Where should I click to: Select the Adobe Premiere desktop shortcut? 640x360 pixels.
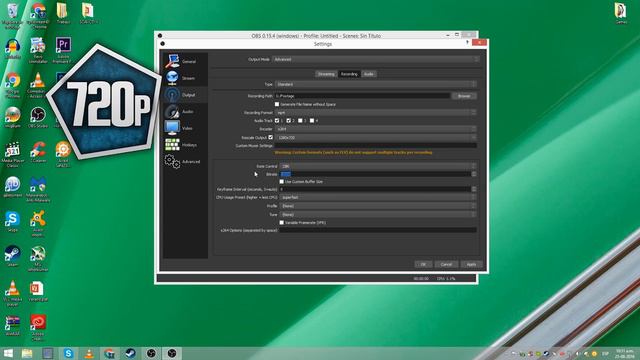[63, 50]
